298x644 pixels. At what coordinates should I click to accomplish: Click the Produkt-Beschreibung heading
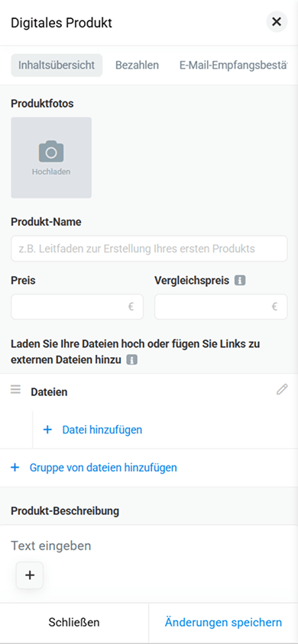[x=65, y=511]
